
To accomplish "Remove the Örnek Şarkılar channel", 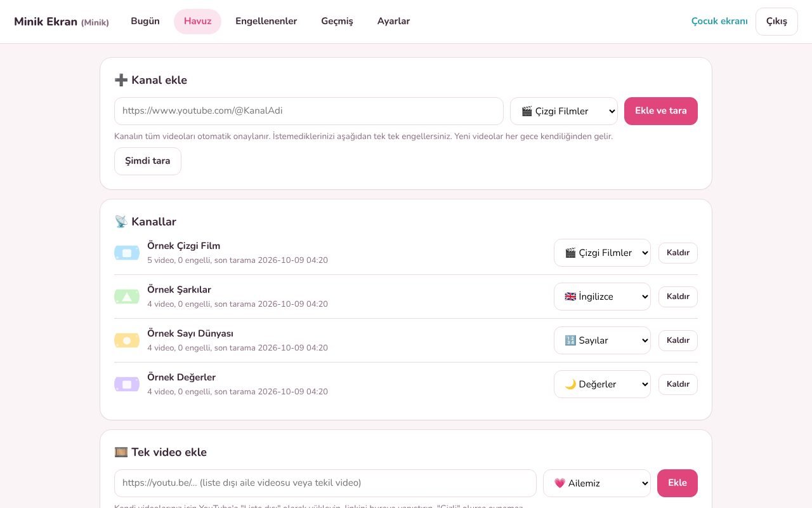I will (678, 297).
